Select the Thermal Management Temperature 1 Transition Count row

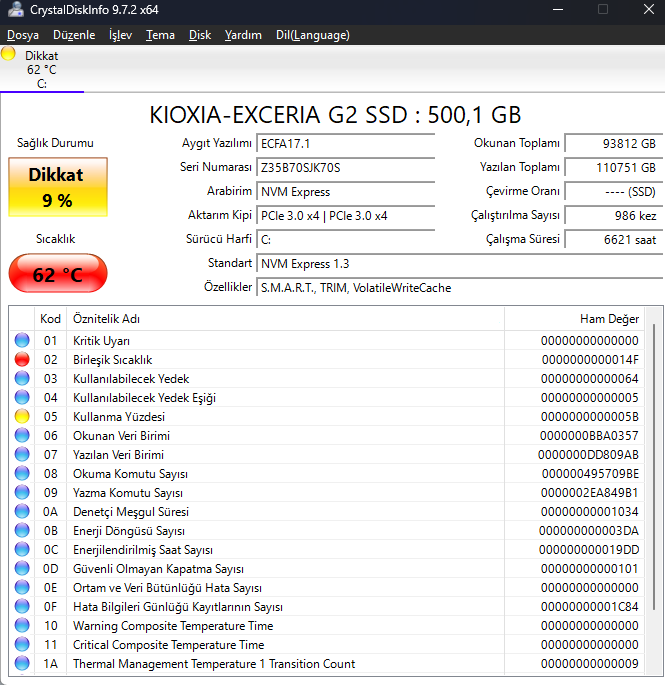point(326,664)
